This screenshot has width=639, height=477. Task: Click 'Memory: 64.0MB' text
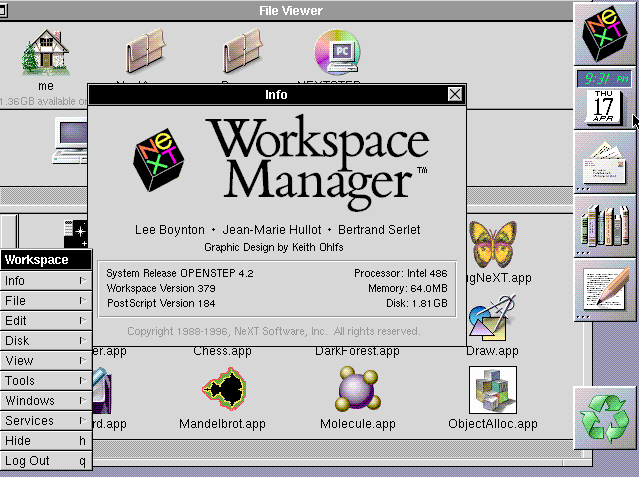[x=408, y=288]
